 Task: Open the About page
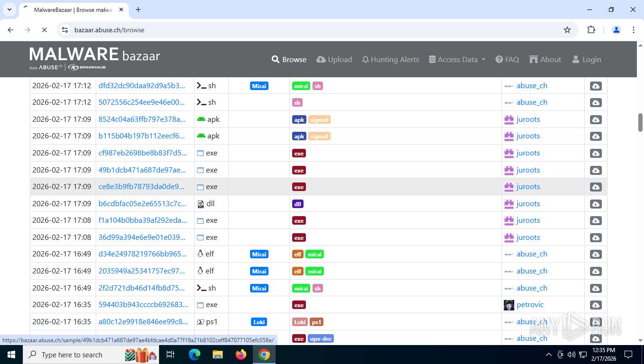[545, 59]
